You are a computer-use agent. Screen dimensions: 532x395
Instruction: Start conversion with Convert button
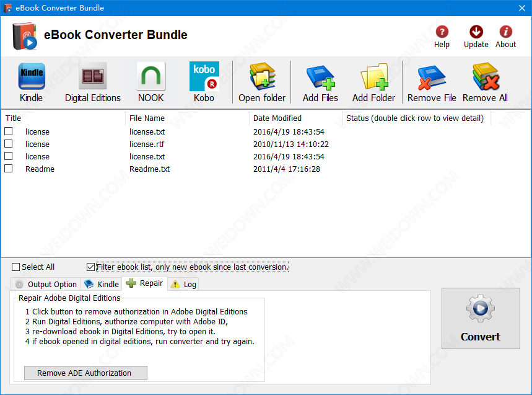pyautogui.click(x=481, y=318)
